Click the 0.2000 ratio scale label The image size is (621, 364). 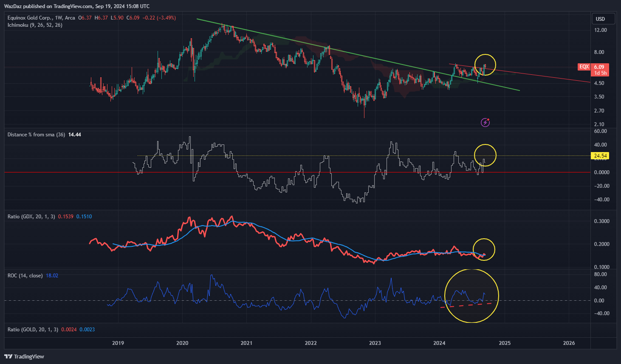(601, 244)
